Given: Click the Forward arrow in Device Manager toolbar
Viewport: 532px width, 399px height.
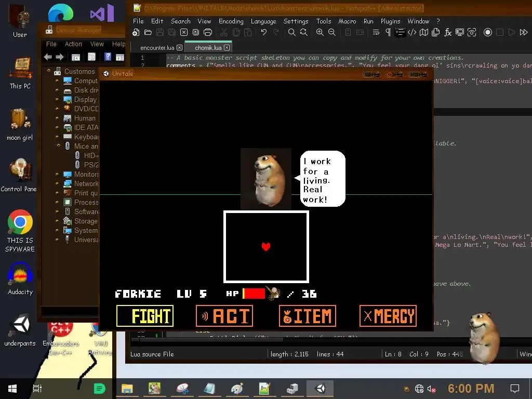Looking at the screenshot, I should [x=60, y=57].
